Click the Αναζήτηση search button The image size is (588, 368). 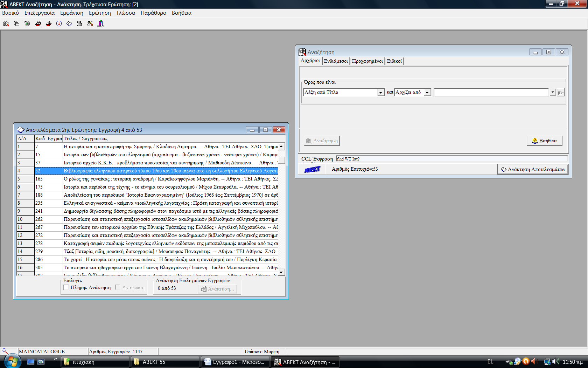point(322,141)
